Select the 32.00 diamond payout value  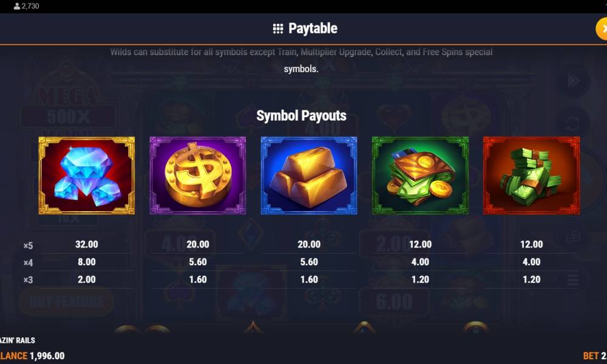[x=87, y=244]
